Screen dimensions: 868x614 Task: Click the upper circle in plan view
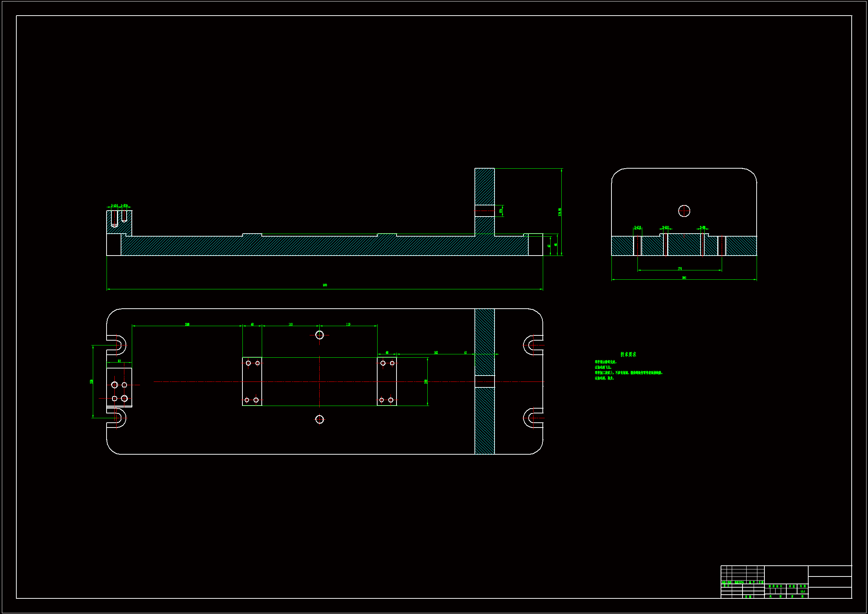(x=319, y=335)
